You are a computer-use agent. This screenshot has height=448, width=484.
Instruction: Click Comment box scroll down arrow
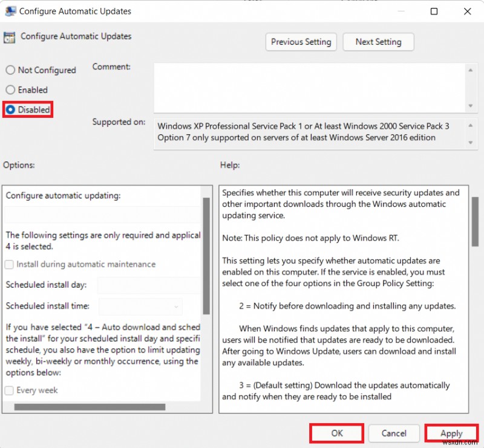tap(471, 106)
